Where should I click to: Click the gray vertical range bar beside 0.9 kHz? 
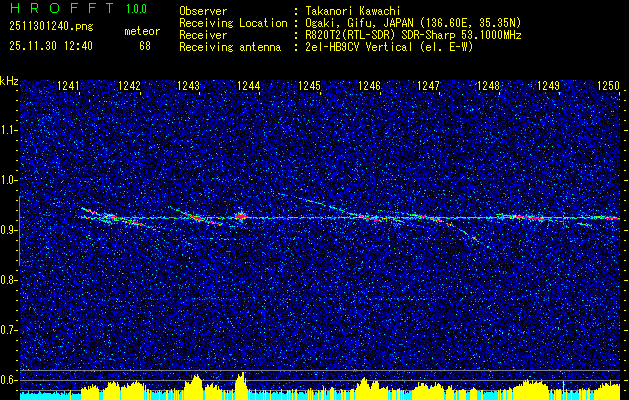pyautogui.click(x=19, y=231)
